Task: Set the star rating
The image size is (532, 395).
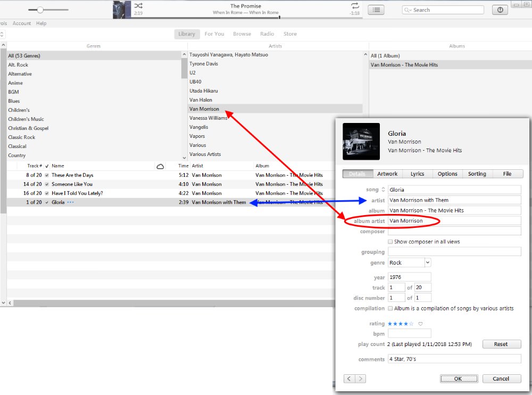Action: [401, 324]
